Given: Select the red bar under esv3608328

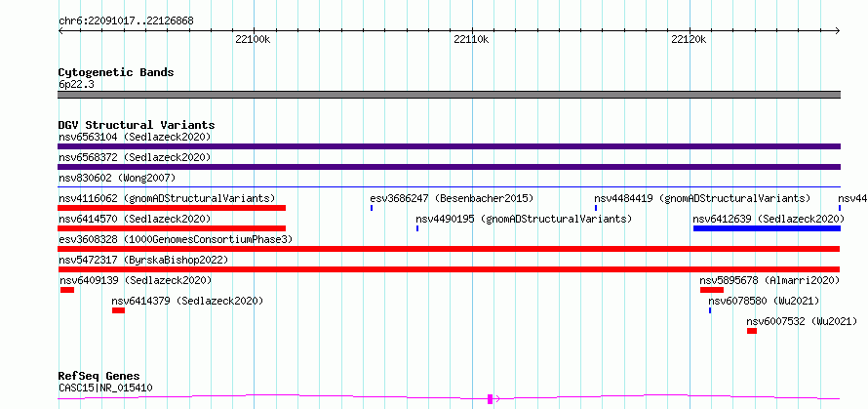Looking at the screenshot, I should point(449,249).
